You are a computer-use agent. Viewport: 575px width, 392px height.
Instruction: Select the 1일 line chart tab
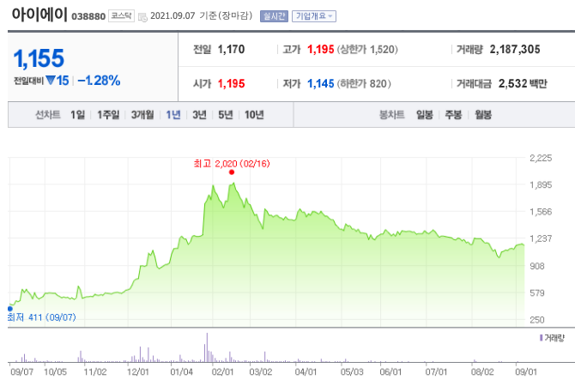pos(78,115)
